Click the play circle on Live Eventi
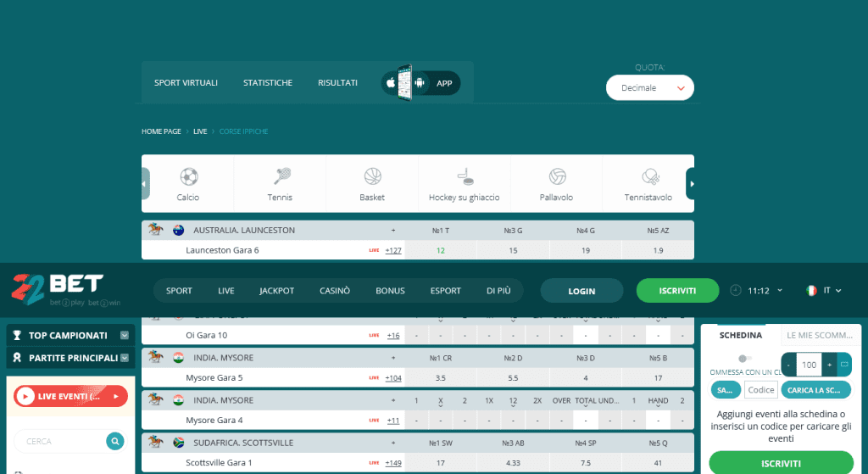The height and width of the screenshot is (474, 868). click(25, 397)
